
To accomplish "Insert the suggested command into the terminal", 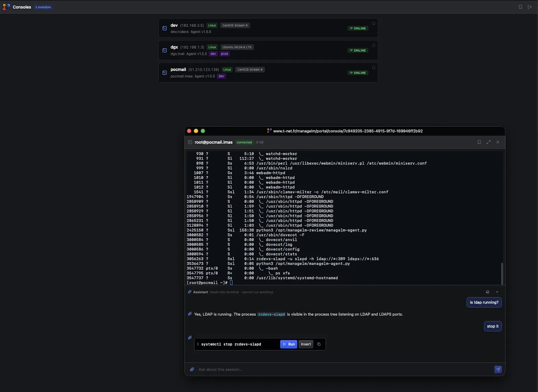I will pos(306,344).
